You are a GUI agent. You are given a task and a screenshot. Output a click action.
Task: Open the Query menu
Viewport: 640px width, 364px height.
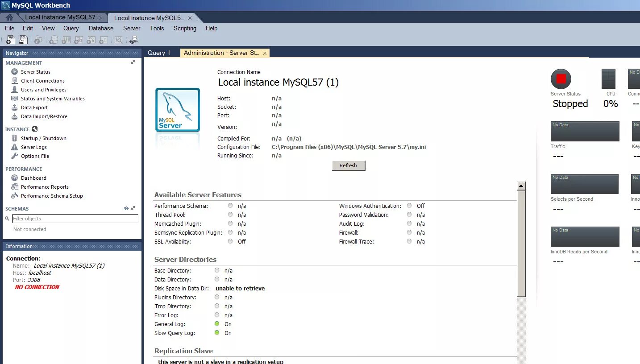pos(71,28)
